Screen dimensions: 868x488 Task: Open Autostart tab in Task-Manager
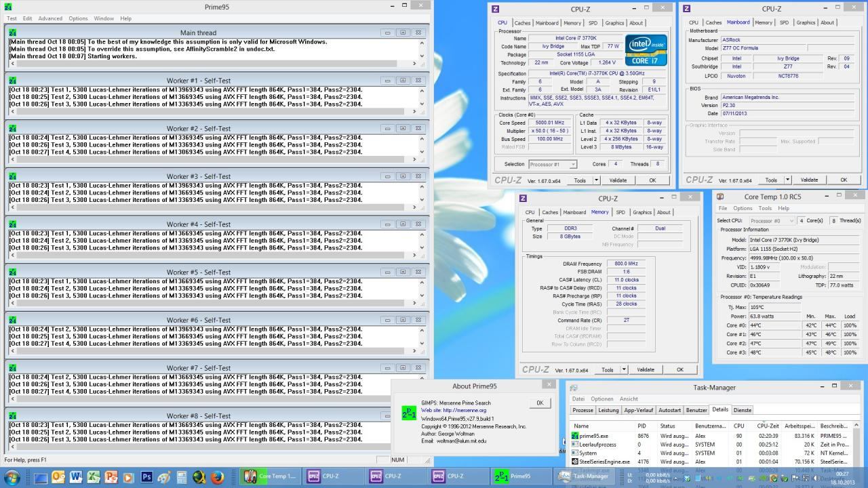click(670, 410)
